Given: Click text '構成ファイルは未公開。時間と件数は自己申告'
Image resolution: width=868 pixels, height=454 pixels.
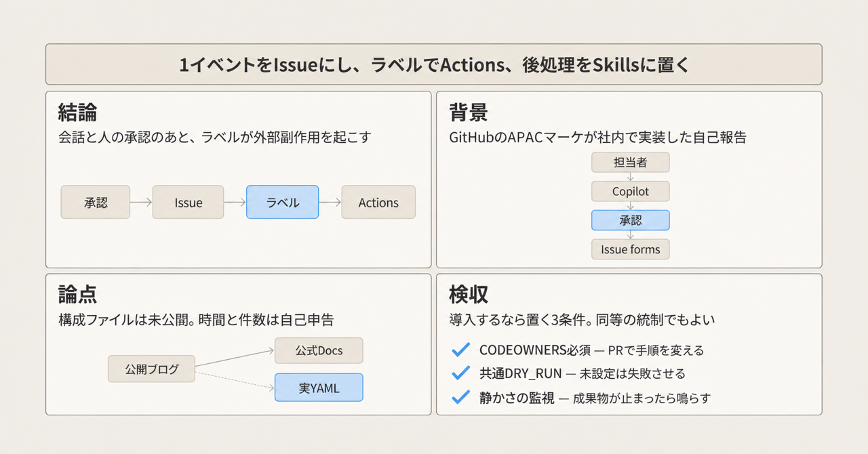Looking at the screenshot, I should pos(196,319).
